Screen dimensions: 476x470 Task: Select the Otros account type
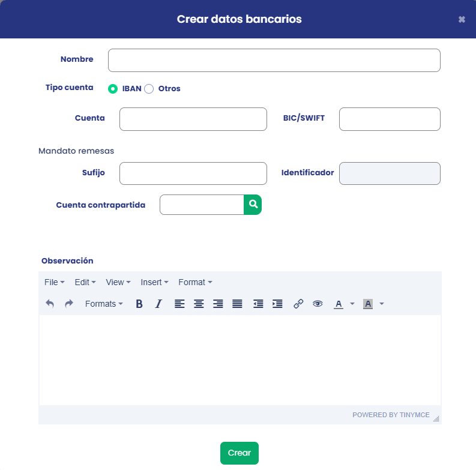(149, 89)
